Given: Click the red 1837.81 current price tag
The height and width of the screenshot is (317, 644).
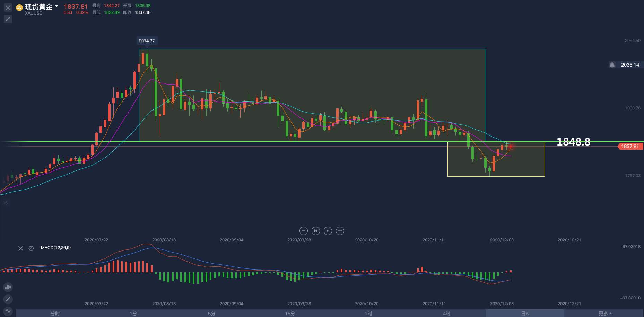Looking at the screenshot, I should pos(630,146).
